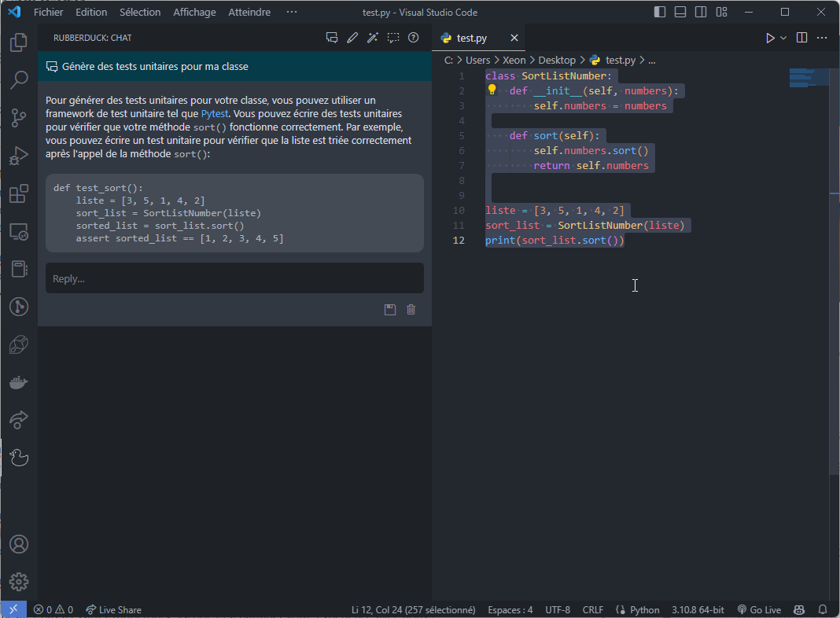Screen dimensions: 840x618
Task: Click in the Reply input field
Action: tap(234, 278)
